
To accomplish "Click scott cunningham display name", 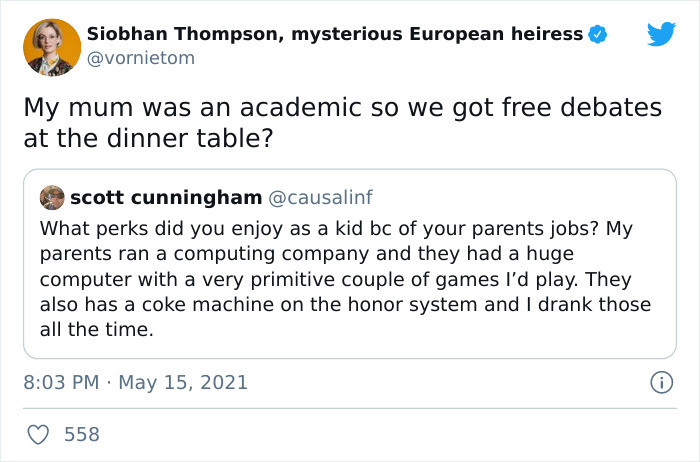I will (166, 198).
